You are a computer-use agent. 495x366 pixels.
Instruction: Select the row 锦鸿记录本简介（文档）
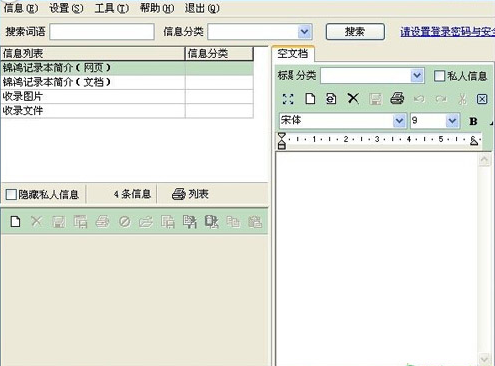127,82
